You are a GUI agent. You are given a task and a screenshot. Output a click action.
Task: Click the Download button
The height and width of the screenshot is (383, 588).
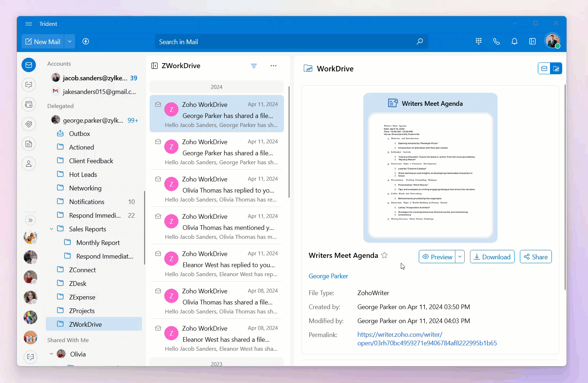[x=492, y=257]
